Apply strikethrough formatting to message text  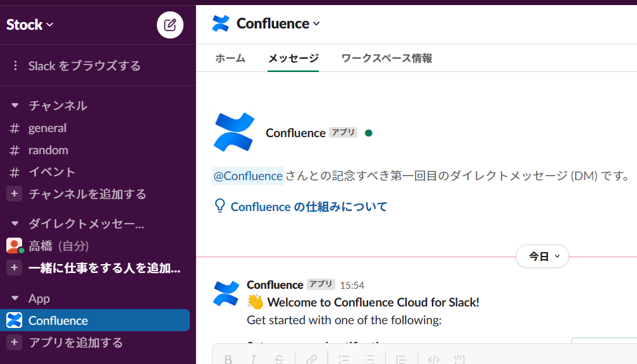pyautogui.click(x=279, y=359)
